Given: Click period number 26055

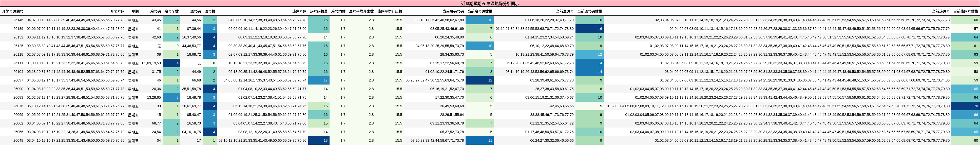Looking at the screenshot, I should (x=18, y=132).
